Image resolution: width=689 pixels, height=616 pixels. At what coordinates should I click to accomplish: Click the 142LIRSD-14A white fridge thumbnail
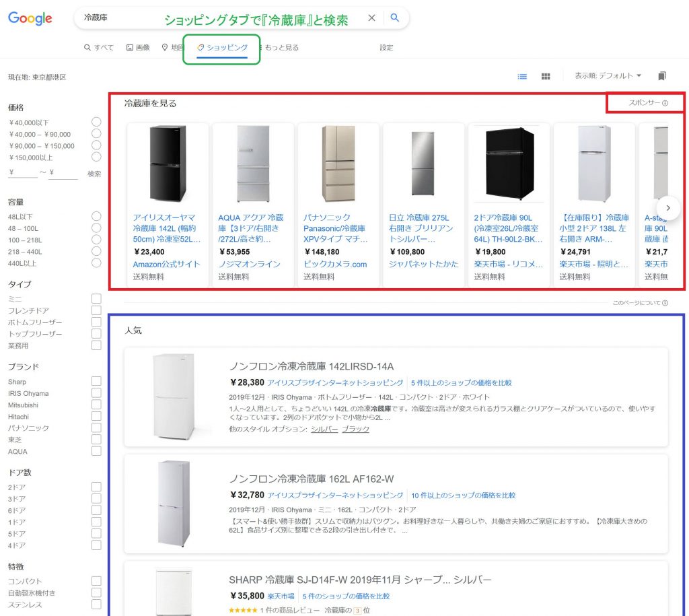click(174, 397)
